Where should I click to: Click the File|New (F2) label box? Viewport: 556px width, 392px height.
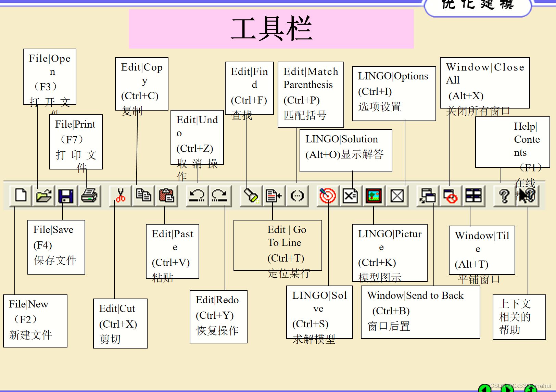pos(35,321)
